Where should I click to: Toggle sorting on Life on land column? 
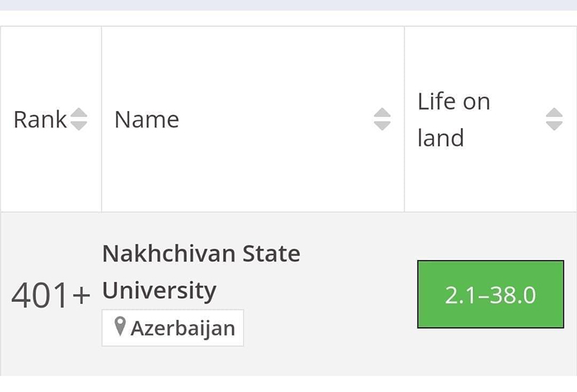coord(554,119)
